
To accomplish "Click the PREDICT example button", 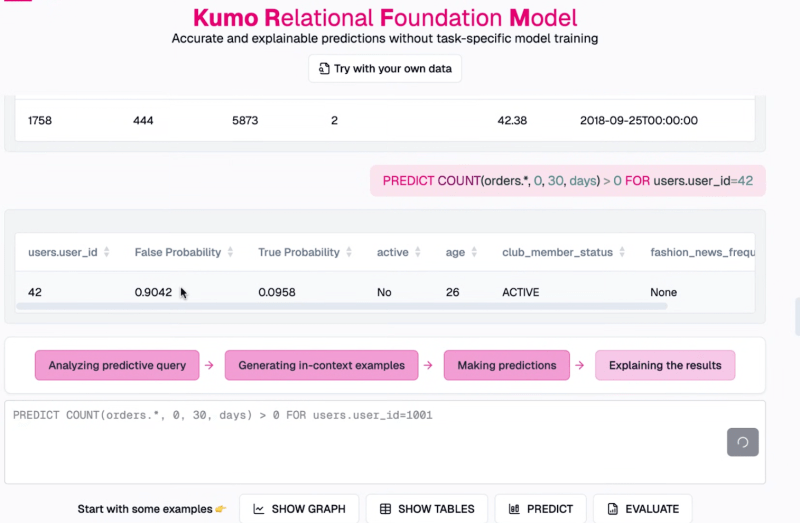I will (540, 508).
